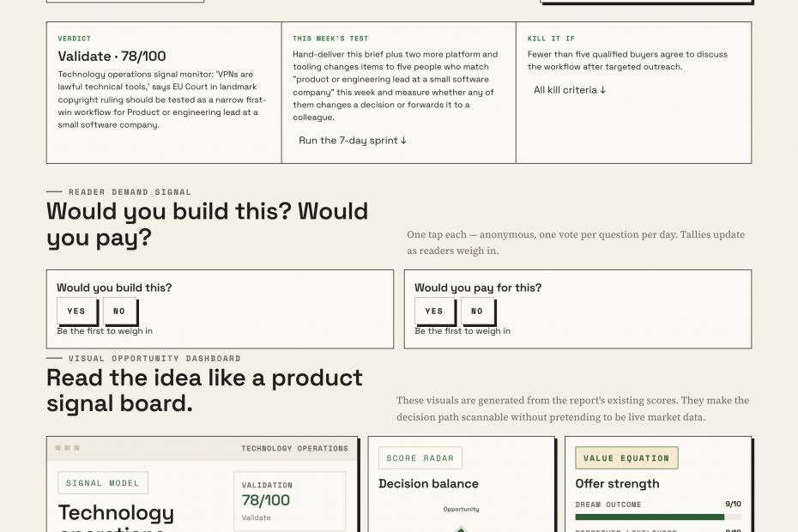The height and width of the screenshot is (532, 798).
Task: Vote YES on 'Would you pay for this?'
Action: click(x=434, y=311)
